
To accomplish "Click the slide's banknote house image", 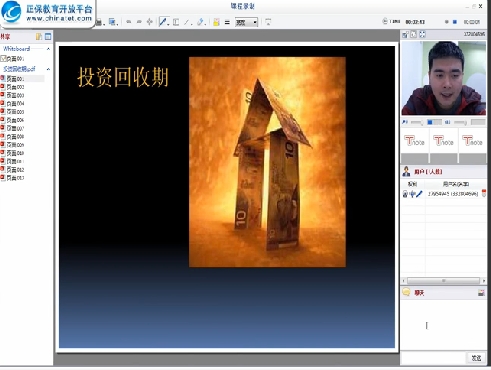I will pyautogui.click(x=267, y=162).
